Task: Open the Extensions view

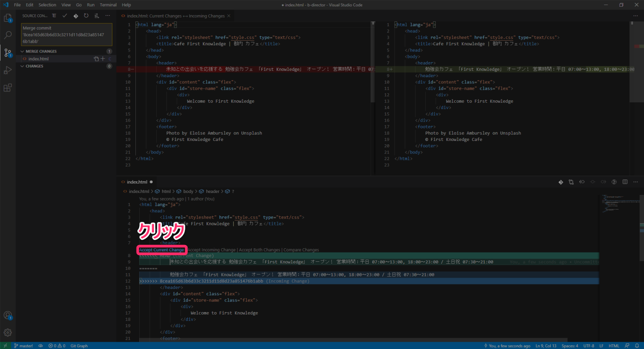Action: click(x=8, y=87)
